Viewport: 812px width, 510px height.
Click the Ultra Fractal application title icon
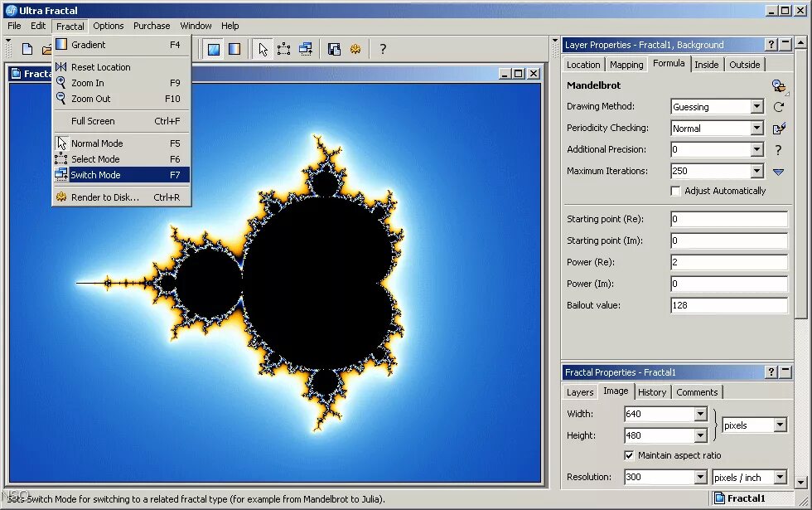point(11,10)
